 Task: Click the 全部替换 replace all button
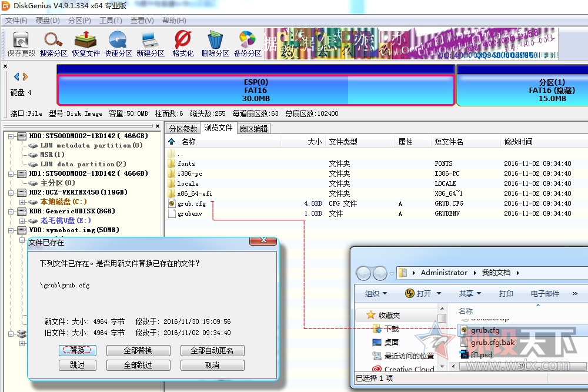click(x=138, y=350)
